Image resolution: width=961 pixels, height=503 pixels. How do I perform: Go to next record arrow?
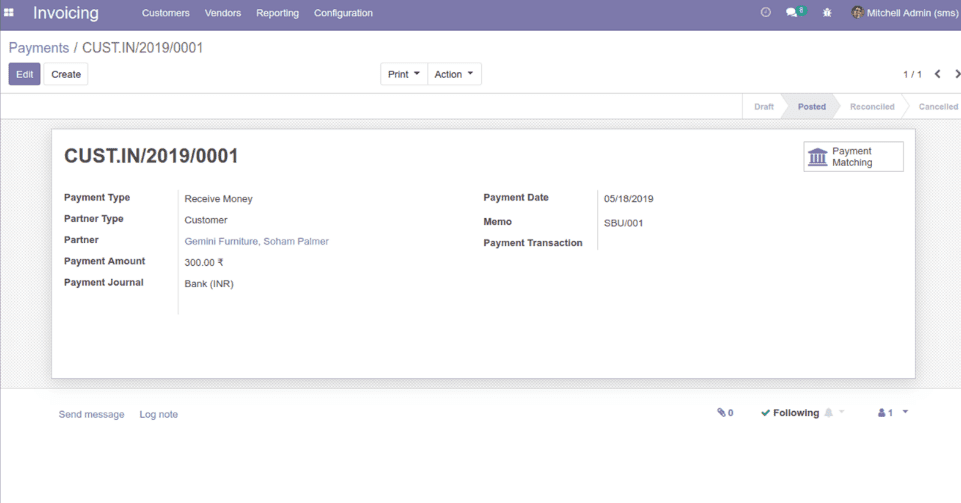click(x=957, y=74)
